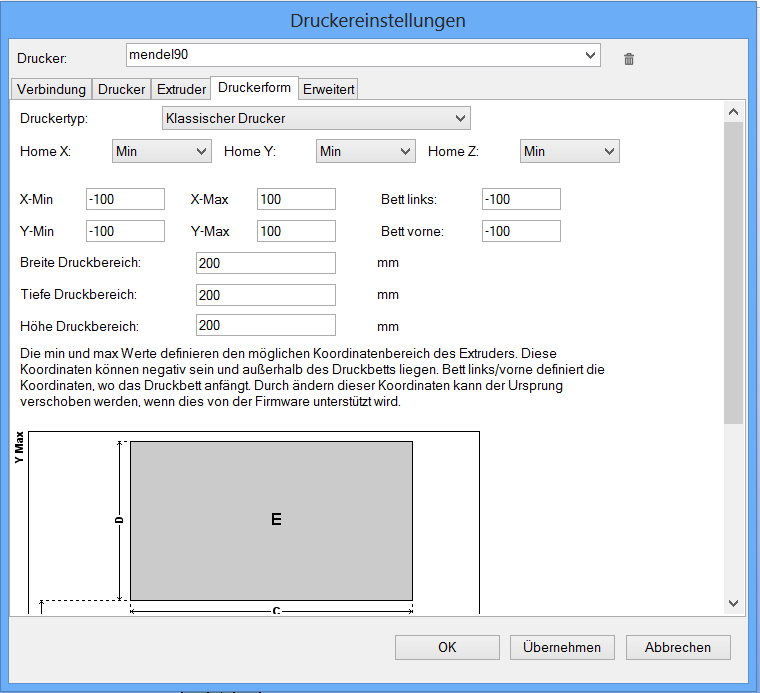Click the X-Min input field

pos(125,199)
